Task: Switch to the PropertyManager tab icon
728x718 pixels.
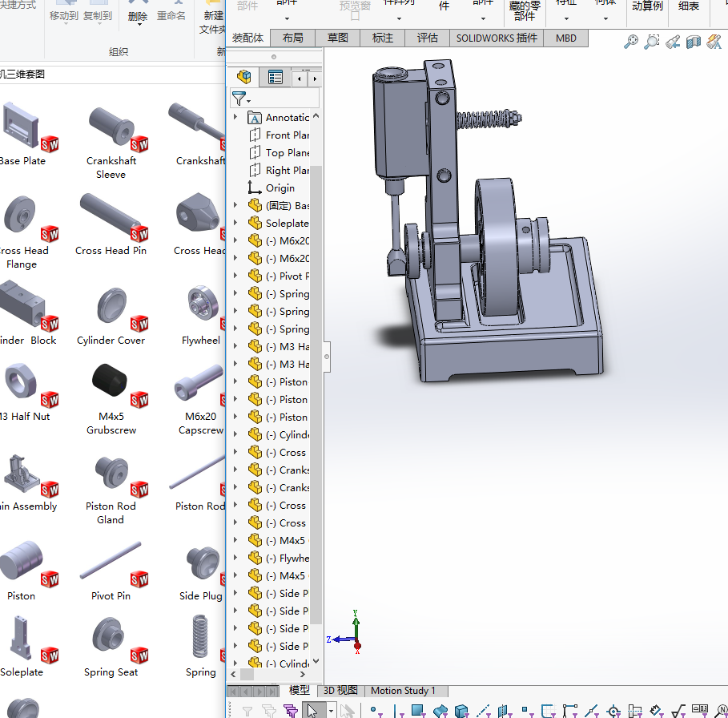Action: click(276, 77)
